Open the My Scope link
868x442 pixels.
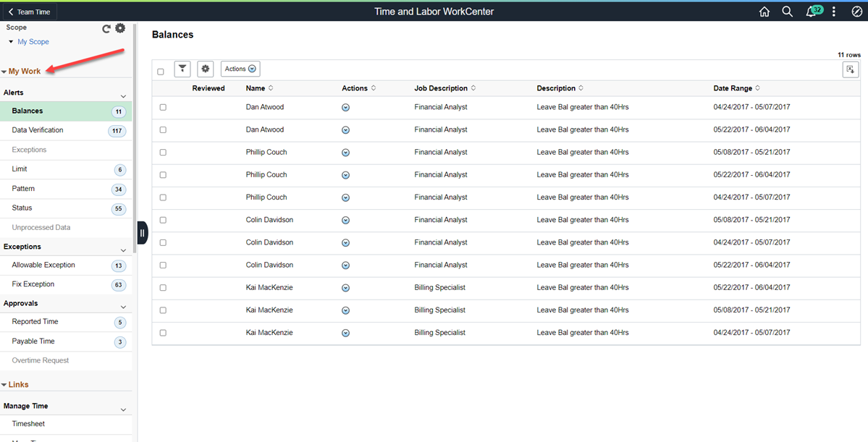click(x=33, y=41)
